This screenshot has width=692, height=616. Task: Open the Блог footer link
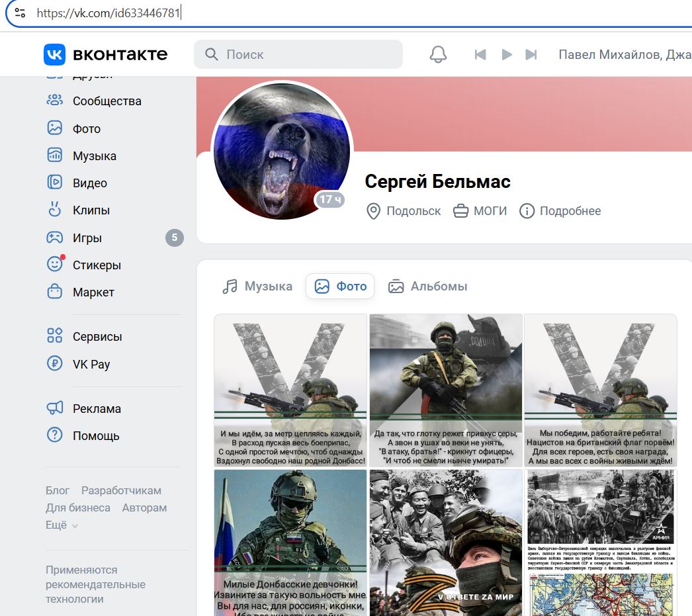(58, 490)
